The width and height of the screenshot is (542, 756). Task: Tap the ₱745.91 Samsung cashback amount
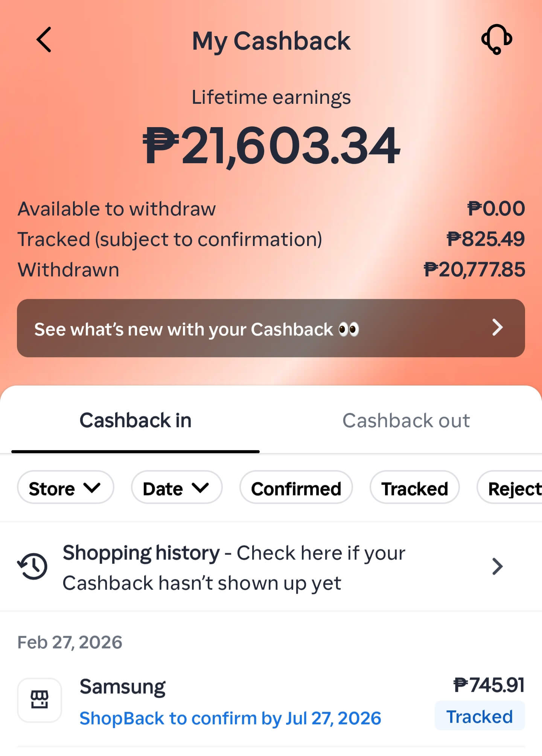(x=489, y=685)
